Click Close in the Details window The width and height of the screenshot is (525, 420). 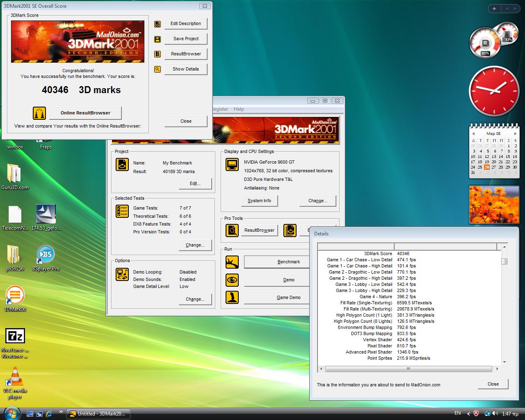click(493, 384)
